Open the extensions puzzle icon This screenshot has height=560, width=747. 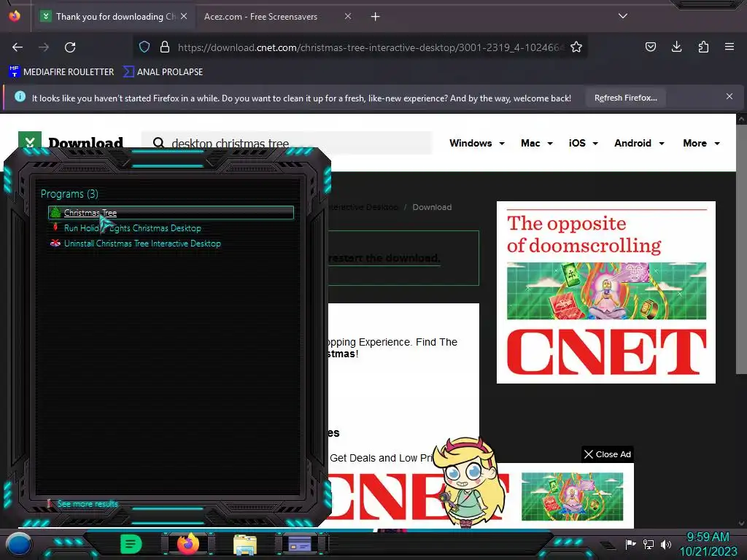703,47
